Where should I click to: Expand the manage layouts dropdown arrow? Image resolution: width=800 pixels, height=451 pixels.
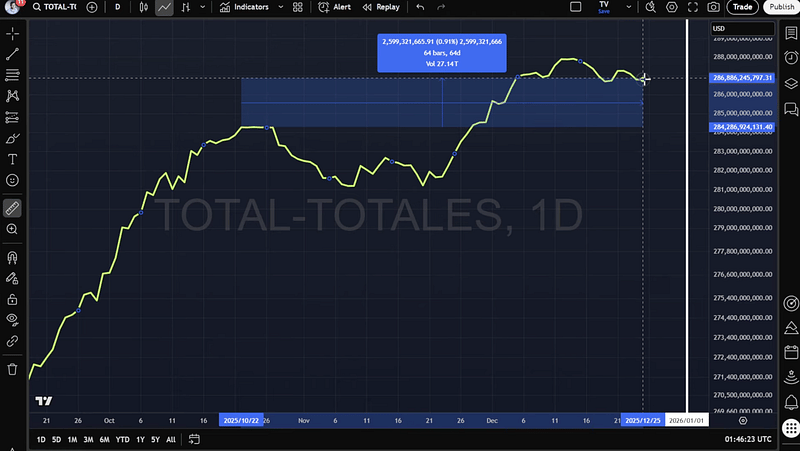(x=629, y=7)
